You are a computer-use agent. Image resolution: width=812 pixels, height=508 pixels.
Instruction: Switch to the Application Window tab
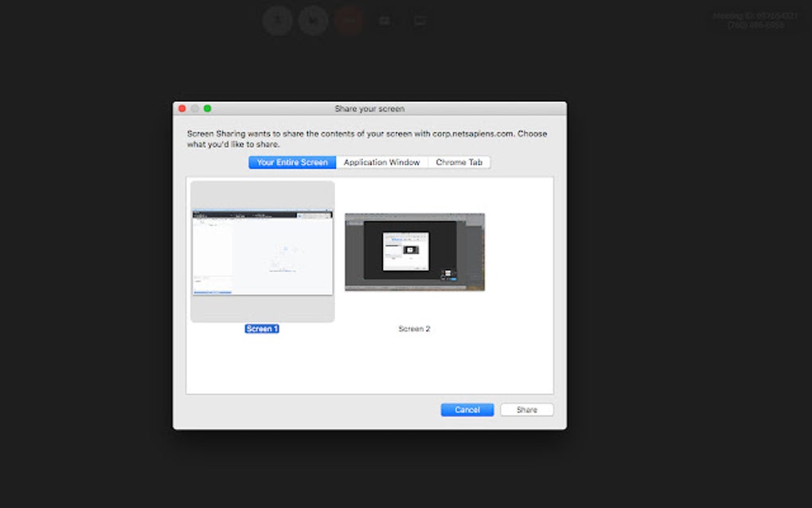point(381,162)
